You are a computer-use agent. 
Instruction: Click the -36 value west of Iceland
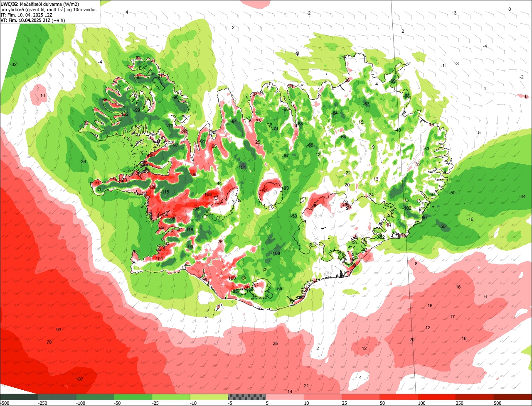83,161
